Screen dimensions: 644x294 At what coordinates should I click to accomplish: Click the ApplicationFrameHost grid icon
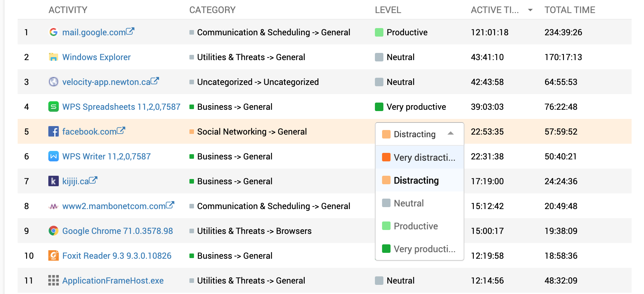(x=53, y=280)
